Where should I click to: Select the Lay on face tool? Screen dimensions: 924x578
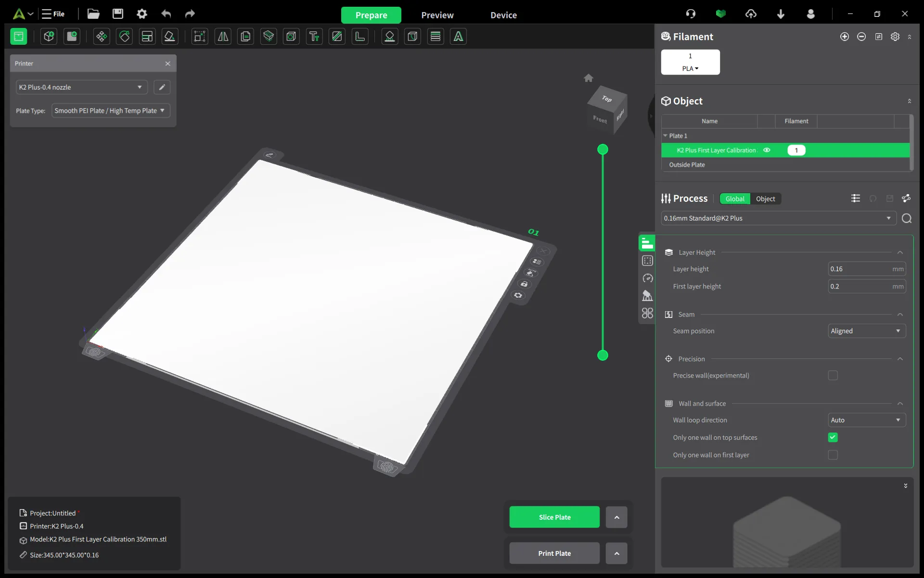pyautogui.click(x=170, y=36)
